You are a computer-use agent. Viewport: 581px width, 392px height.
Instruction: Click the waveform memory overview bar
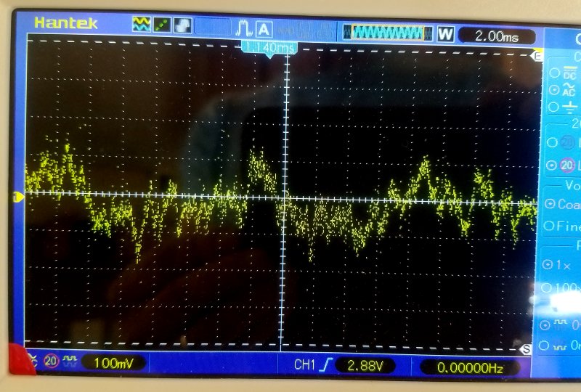click(383, 33)
